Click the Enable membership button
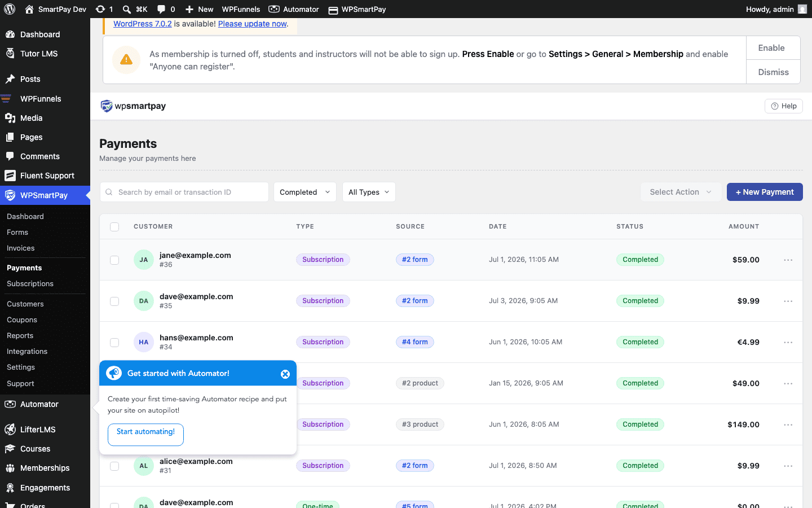 pyautogui.click(x=773, y=48)
